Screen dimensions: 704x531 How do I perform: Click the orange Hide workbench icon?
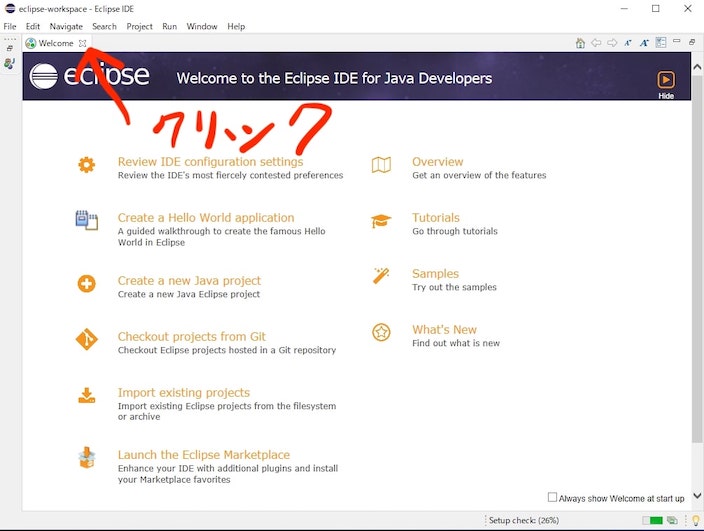coord(666,80)
